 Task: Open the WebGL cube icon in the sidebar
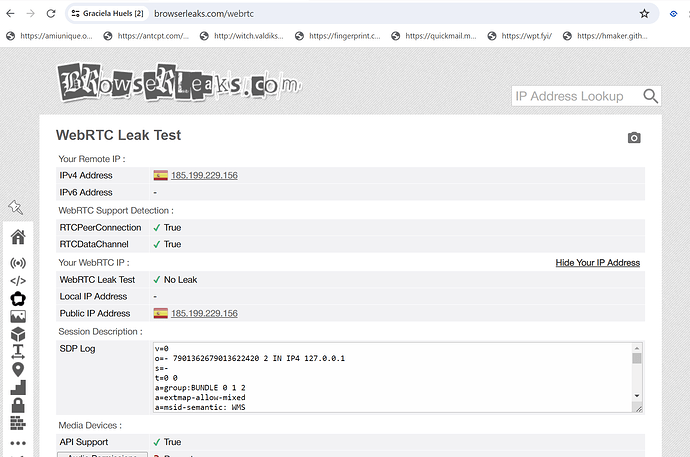tap(18, 334)
